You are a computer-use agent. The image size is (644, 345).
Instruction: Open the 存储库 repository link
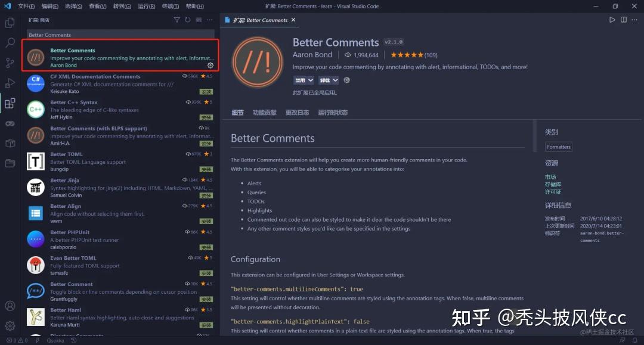point(553,184)
